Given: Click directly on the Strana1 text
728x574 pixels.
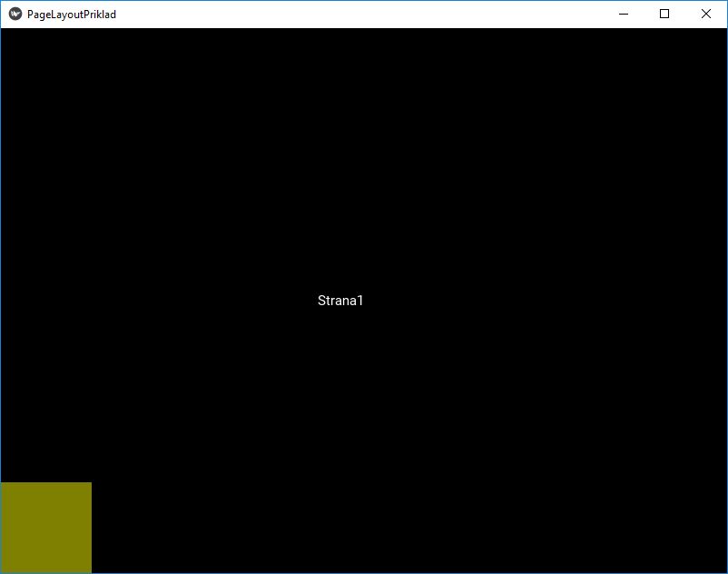Looking at the screenshot, I should point(340,300).
